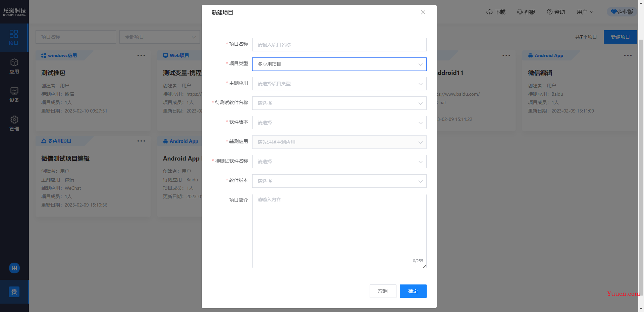This screenshot has width=644, height=312.
Task: Click the 项目名称 search box behind dialog
Action: 75,37
